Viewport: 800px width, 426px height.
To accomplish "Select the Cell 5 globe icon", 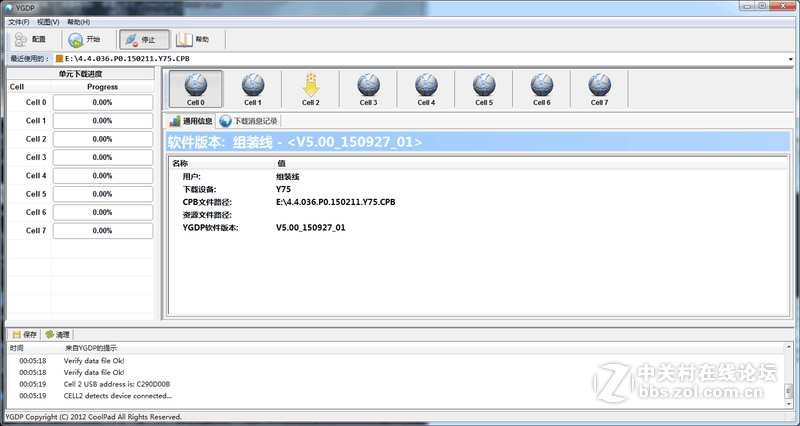I will pos(484,85).
